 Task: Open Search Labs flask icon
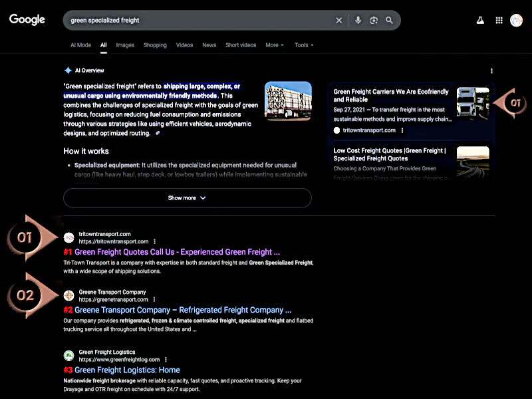tap(479, 21)
